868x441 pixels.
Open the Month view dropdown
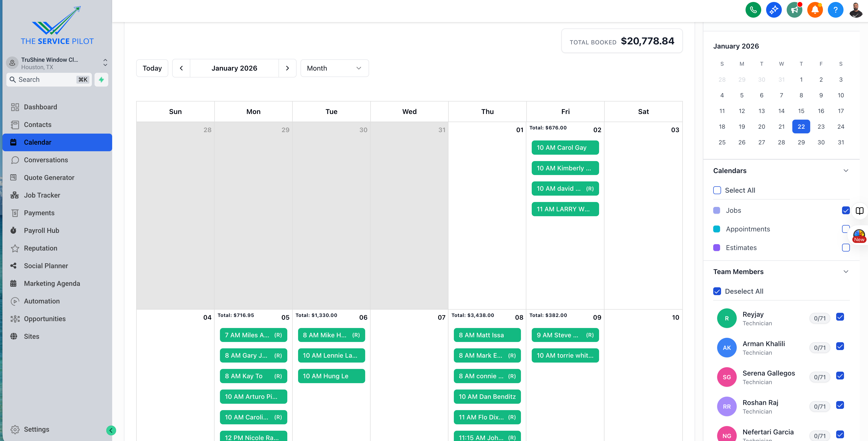pos(334,68)
